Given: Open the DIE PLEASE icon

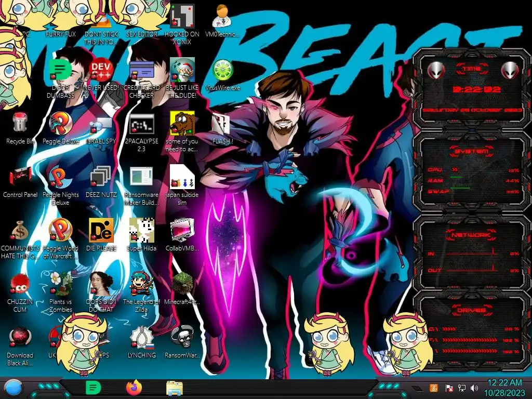Looking at the screenshot, I should [101, 230].
